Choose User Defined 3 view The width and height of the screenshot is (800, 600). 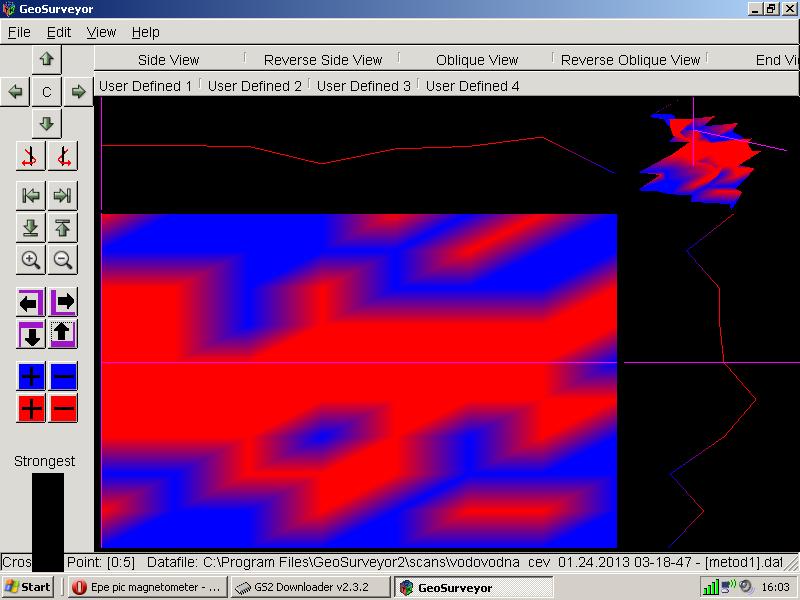[364, 86]
